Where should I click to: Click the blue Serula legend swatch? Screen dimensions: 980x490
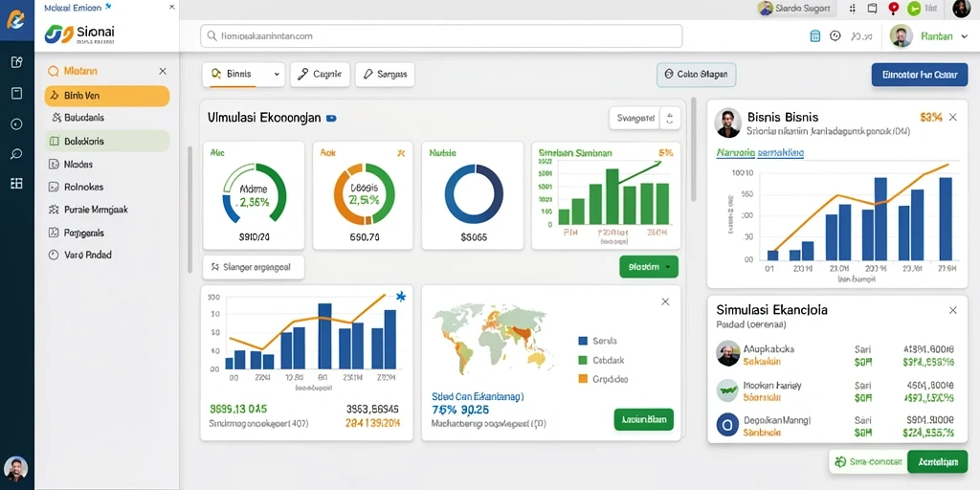583,342
